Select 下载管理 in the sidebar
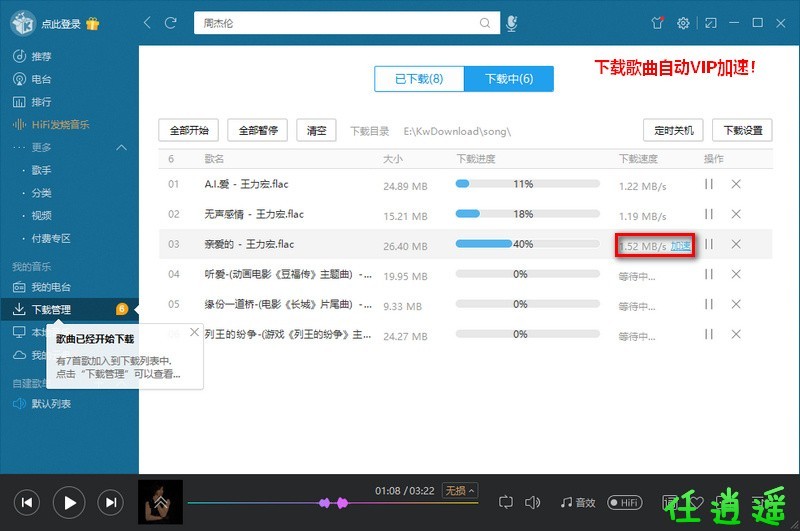This screenshot has height=531, width=800. (x=69, y=309)
